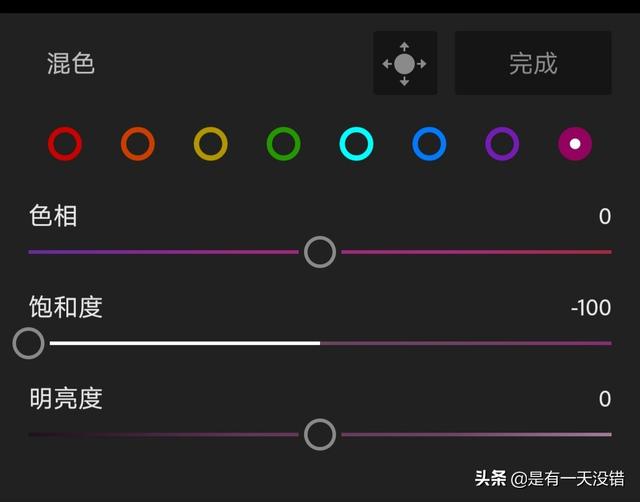
Task: Click the 饱和度 saturation slider handle
Action: point(29,343)
